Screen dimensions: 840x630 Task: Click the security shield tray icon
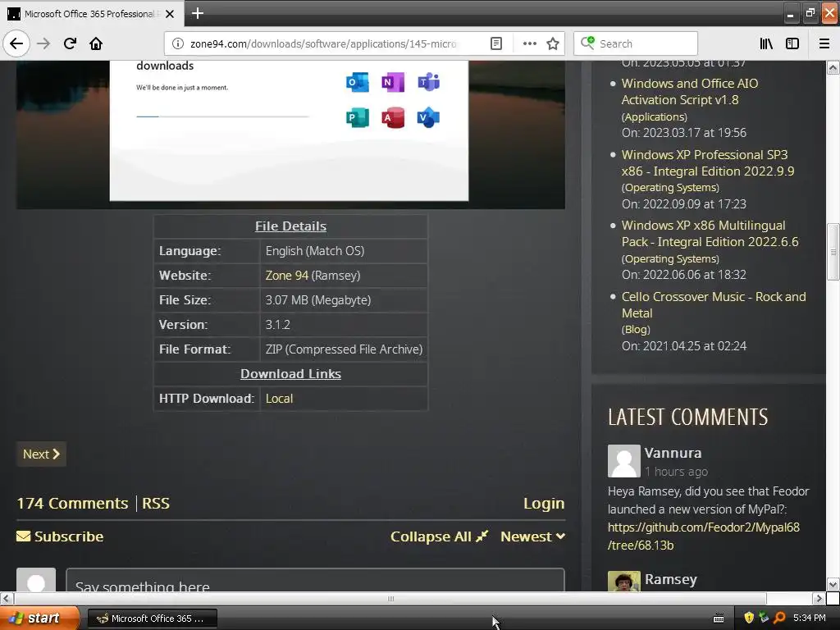[749, 618]
